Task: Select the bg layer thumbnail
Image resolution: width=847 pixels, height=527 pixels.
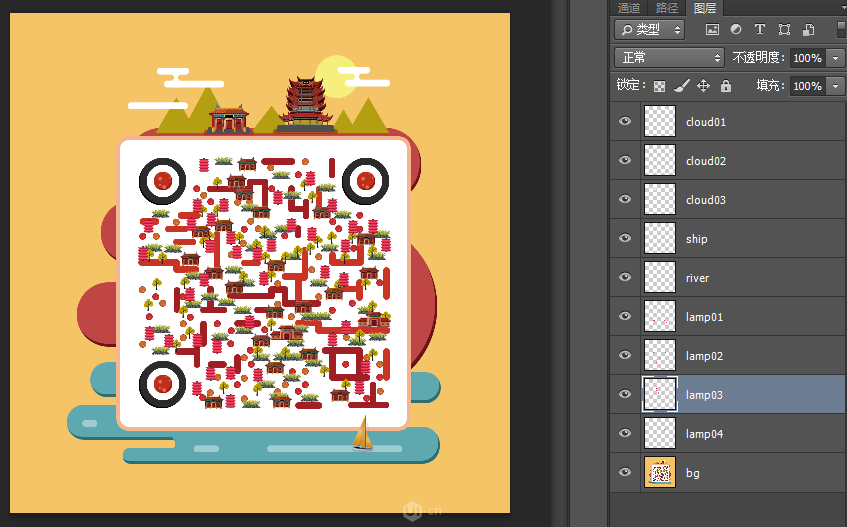Action: [x=660, y=472]
